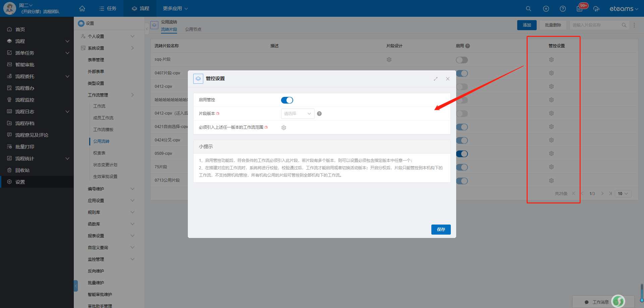Open 智能审批 in left sidebar
The width and height of the screenshot is (644, 308).
(25, 65)
